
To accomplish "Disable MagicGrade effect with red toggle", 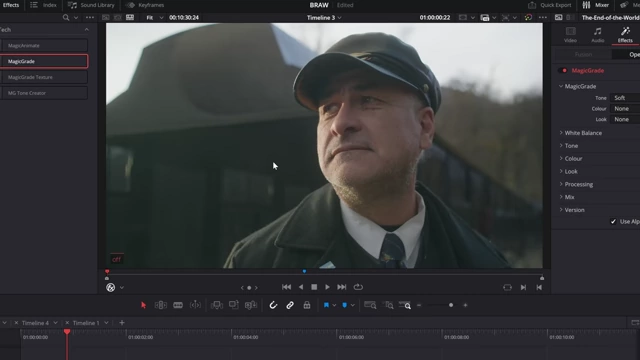I will [x=563, y=71].
